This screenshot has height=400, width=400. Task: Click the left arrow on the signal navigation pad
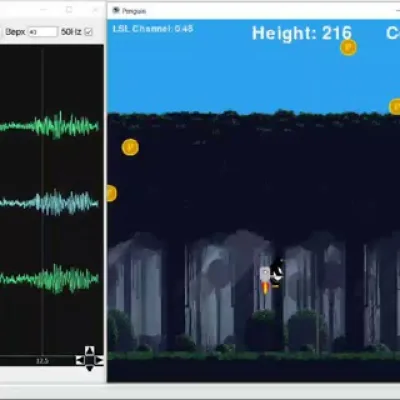(x=80, y=360)
